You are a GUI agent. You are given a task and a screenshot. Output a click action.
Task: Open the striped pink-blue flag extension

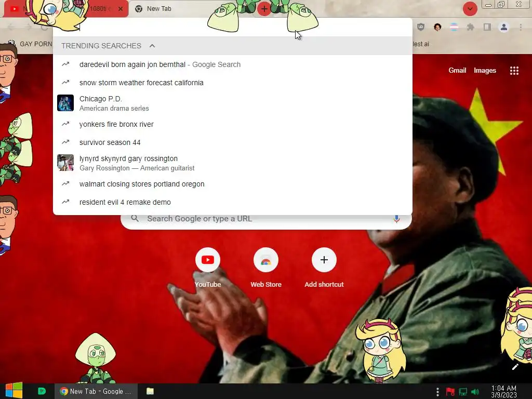(454, 27)
